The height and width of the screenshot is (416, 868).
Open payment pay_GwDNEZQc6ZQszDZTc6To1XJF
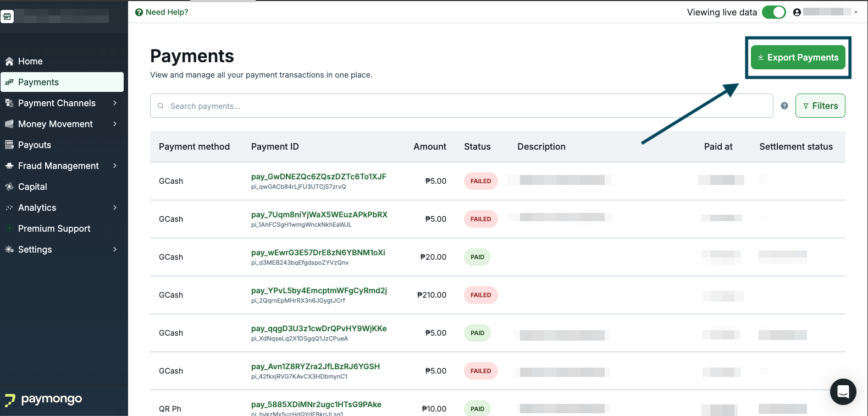319,177
